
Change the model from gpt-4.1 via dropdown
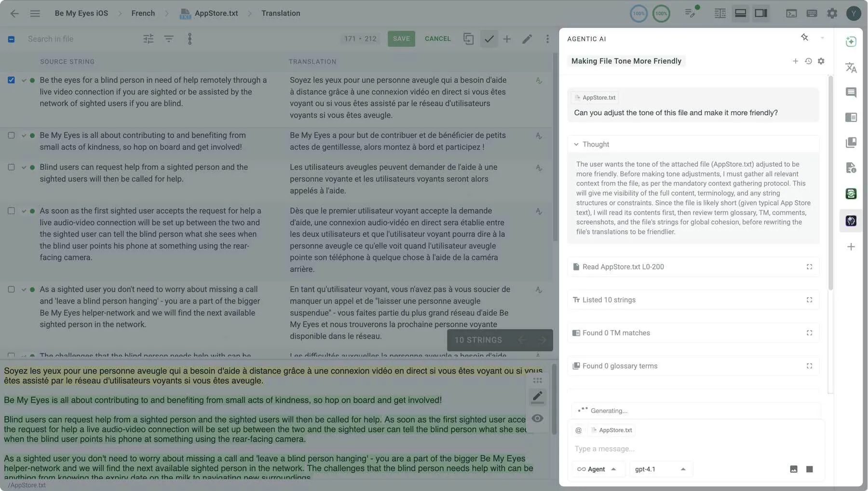(x=660, y=469)
